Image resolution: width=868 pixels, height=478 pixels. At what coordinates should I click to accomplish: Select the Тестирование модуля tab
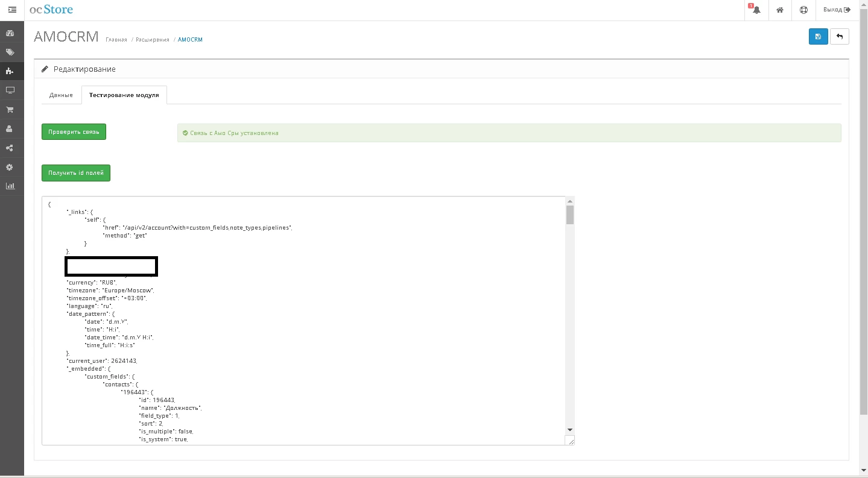coord(124,95)
